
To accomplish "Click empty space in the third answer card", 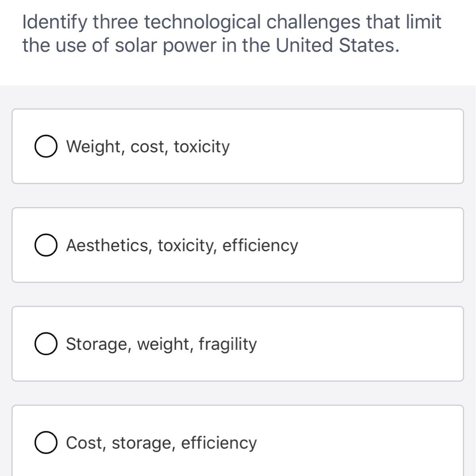I will pyautogui.click(x=357, y=344).
